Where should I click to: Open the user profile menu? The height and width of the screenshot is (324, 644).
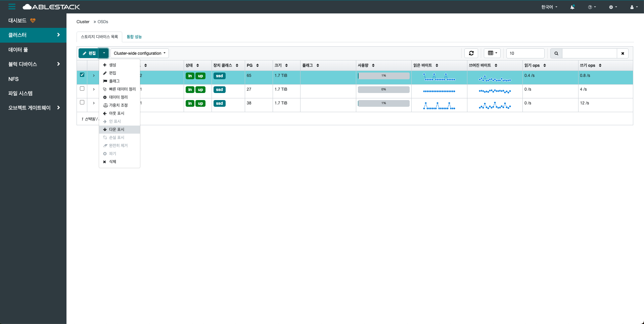point(634,7)
